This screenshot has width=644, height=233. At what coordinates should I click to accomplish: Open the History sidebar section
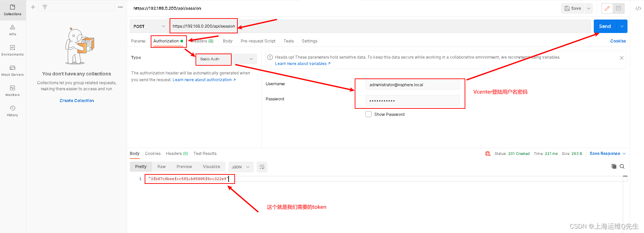coord(12,111)
